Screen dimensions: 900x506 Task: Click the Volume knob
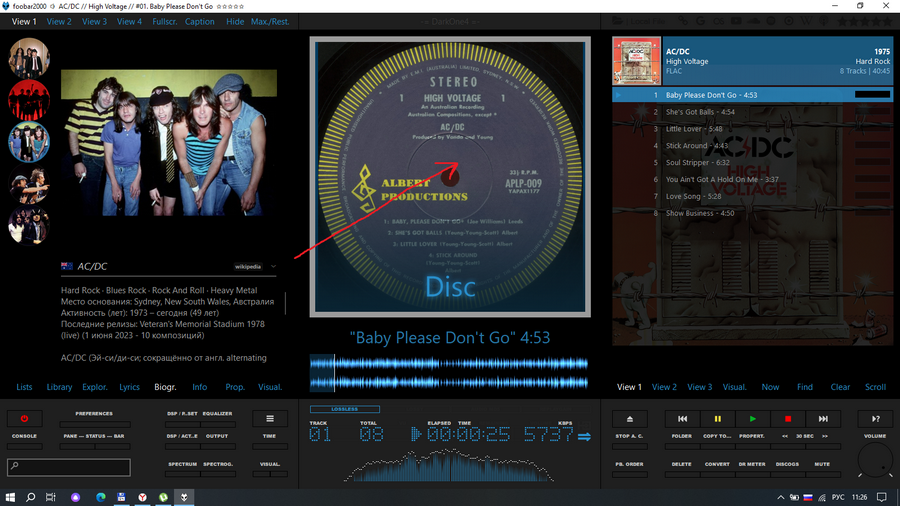pyautogui.click(x=875, y=461)
